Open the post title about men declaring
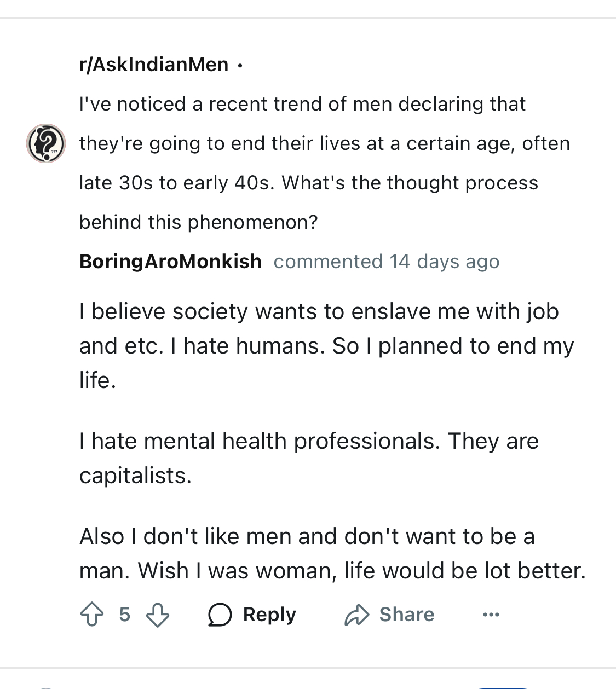616x689 pixels. click(325, 163)
